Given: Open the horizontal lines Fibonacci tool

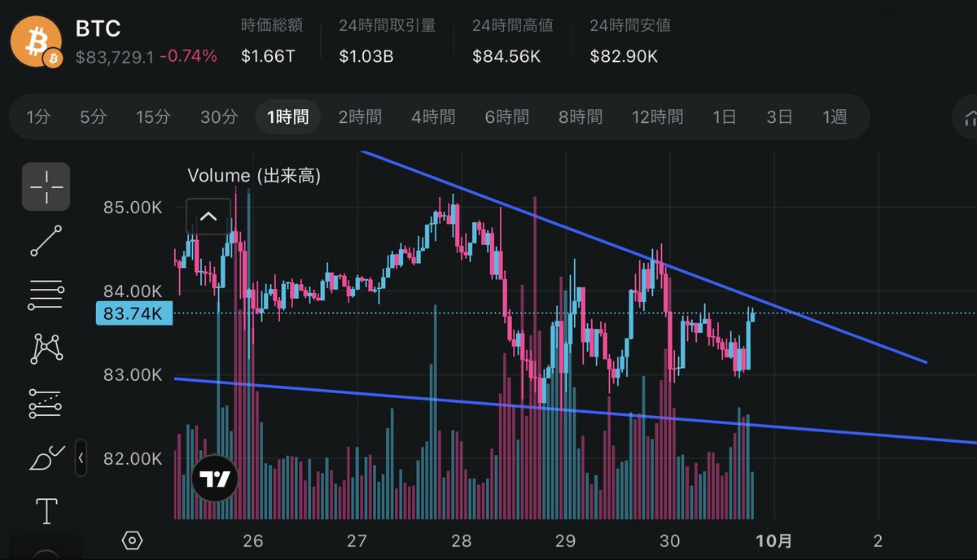Looking at the screenshot, I should [x=46, y=295].
